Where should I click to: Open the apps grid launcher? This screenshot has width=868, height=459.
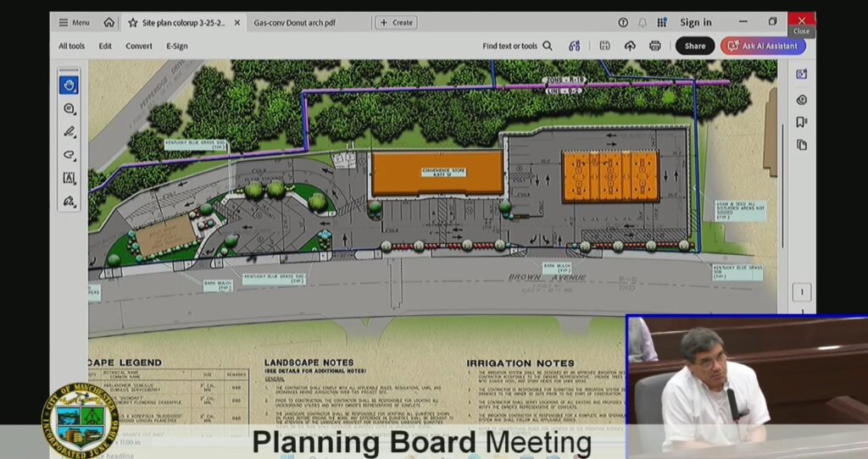coord(662,23)
